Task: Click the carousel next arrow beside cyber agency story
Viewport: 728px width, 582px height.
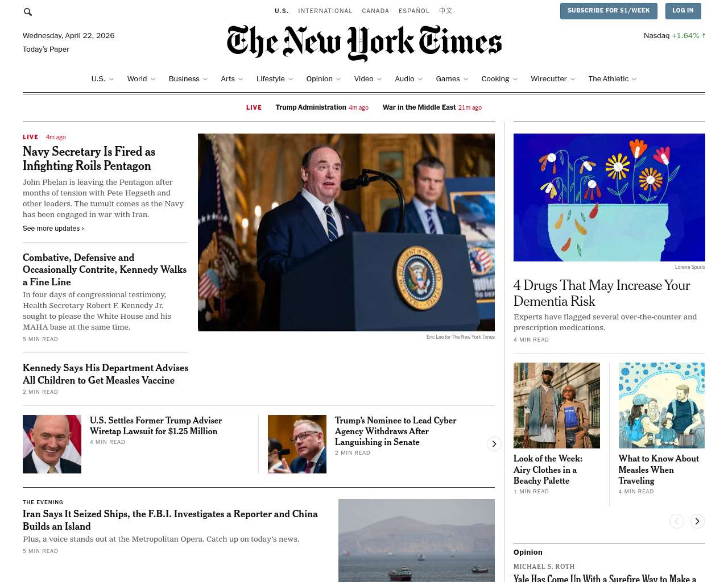Action: point(494,444)
